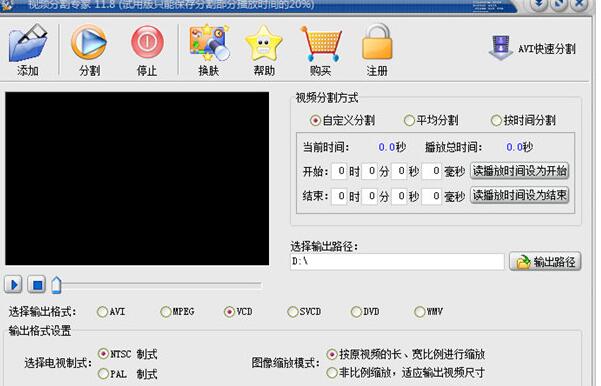
Task: Click the 读播放时间设为结束 button
Action: pyautogui.click(x=519, y=195)
